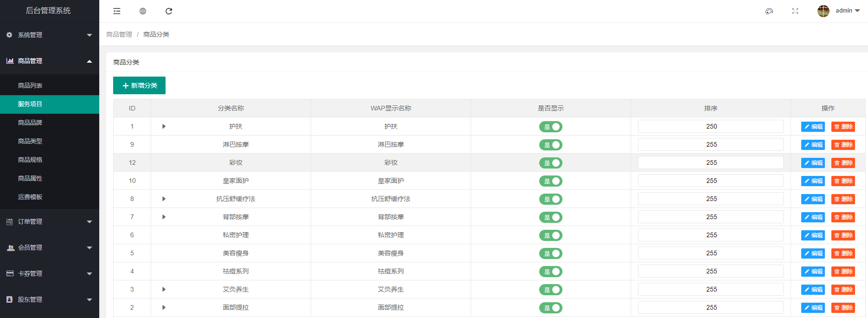Edit the 皇家面护 category
The width and height of the screenshot is (868, 318).
813,181
